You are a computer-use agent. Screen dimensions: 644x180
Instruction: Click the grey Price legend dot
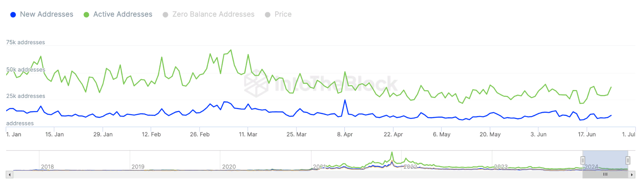pyautogui.click(x=268, y=15)
